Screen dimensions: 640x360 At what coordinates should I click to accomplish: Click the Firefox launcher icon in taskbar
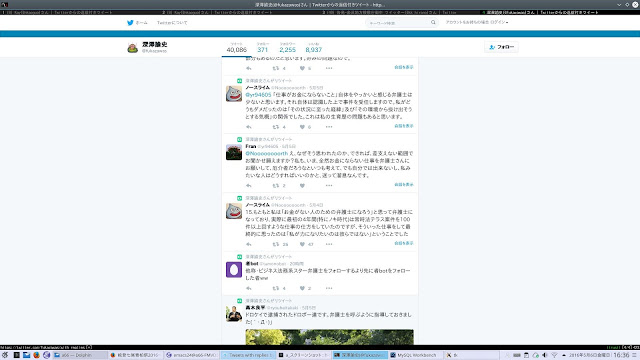(x=36, y=355)
